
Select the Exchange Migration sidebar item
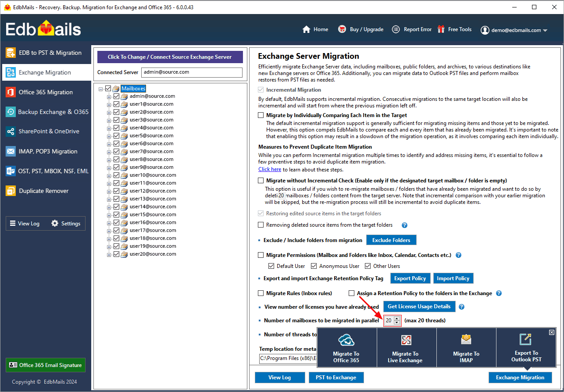47,72
